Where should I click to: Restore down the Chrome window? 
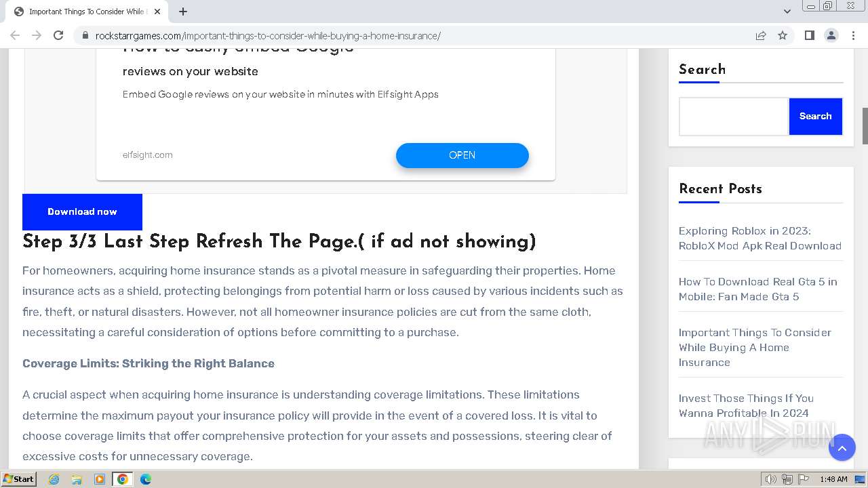828,6
